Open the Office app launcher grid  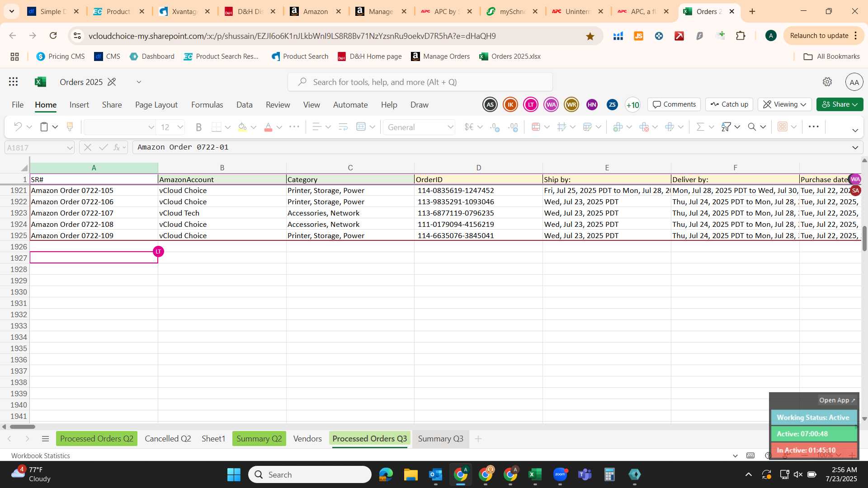pos(14,82)
